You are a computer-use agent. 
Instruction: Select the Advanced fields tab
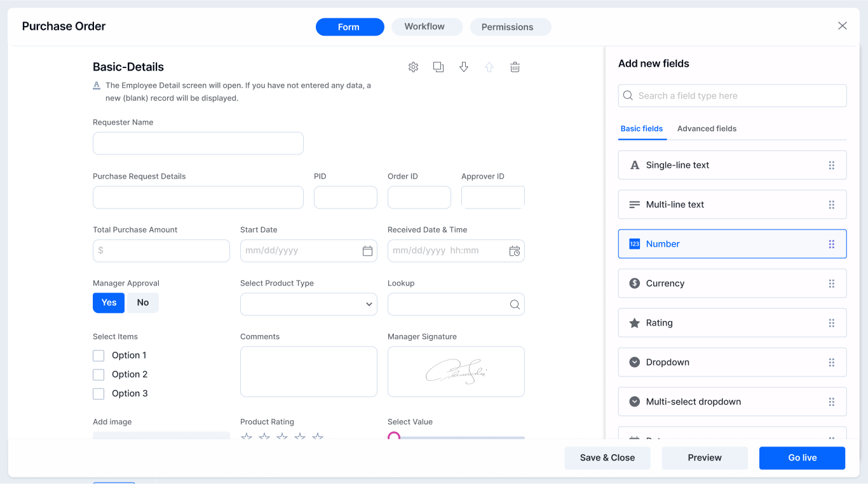(x=707, y=128)
